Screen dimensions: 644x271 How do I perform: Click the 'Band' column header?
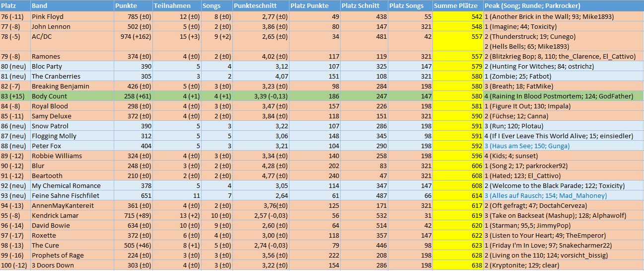click(x=72, y=6)
